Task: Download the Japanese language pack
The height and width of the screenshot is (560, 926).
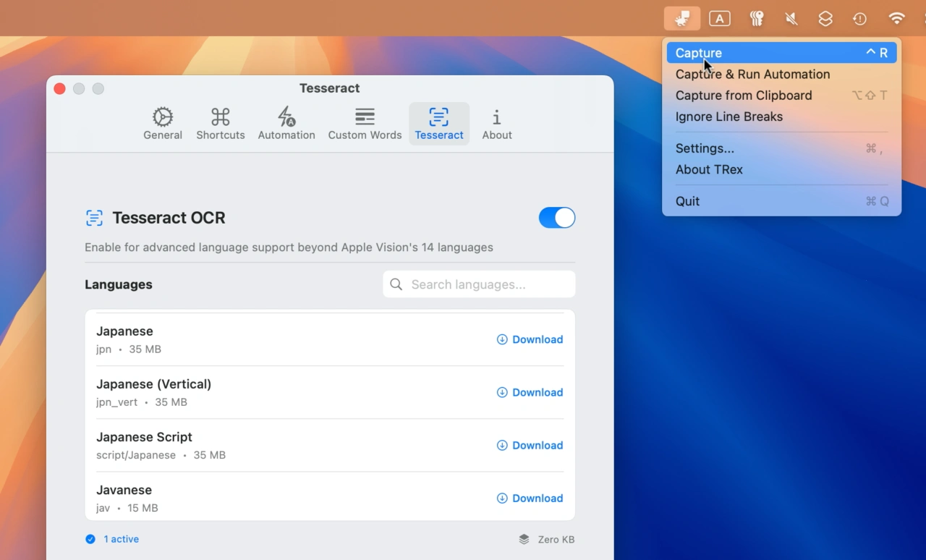Action: [530, 339]
